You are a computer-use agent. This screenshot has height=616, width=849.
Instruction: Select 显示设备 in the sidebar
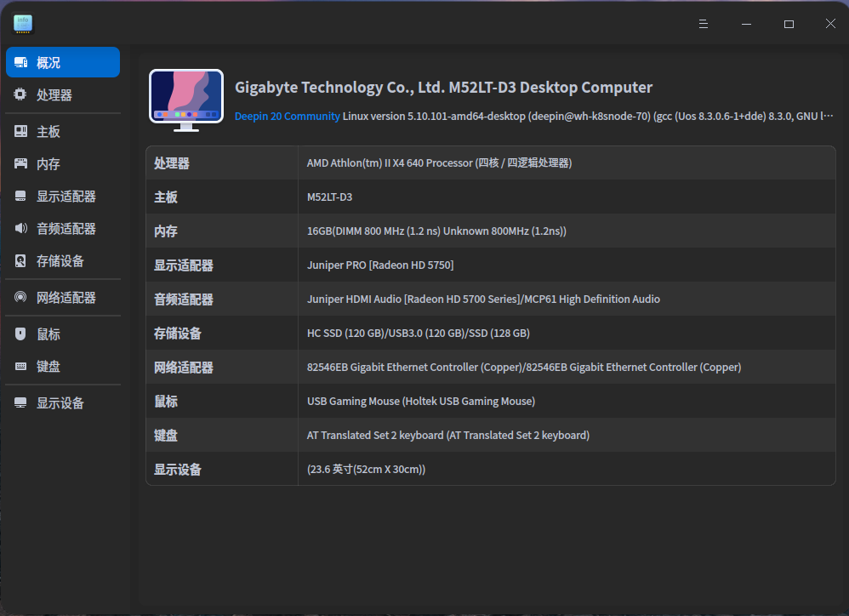click(63, 402)
